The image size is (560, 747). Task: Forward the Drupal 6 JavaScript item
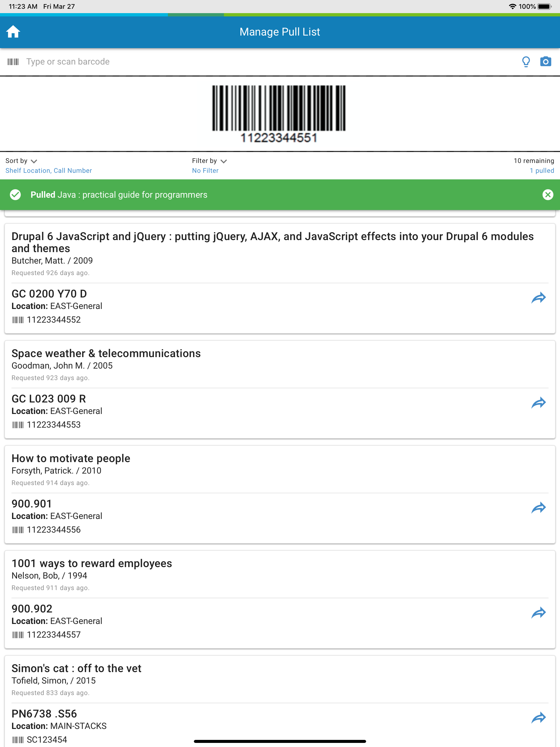[538, 298]
